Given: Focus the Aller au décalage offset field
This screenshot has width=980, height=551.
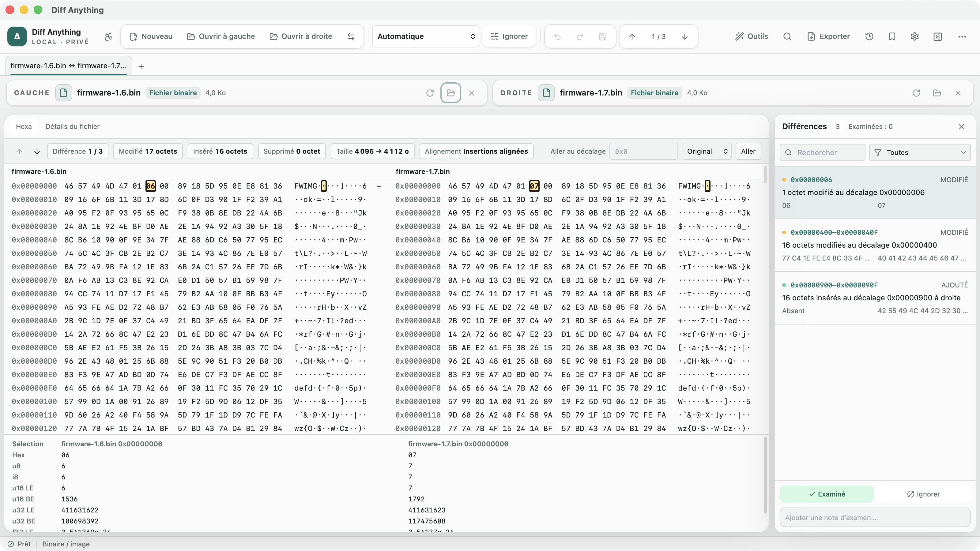Looking at the screenshot, I should [x=643, y=151].
